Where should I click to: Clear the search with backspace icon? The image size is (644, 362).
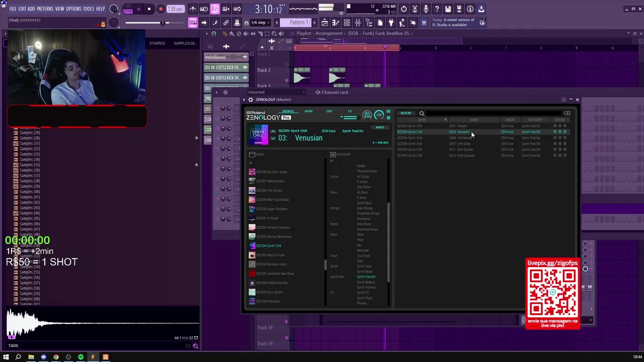(567, 113)
